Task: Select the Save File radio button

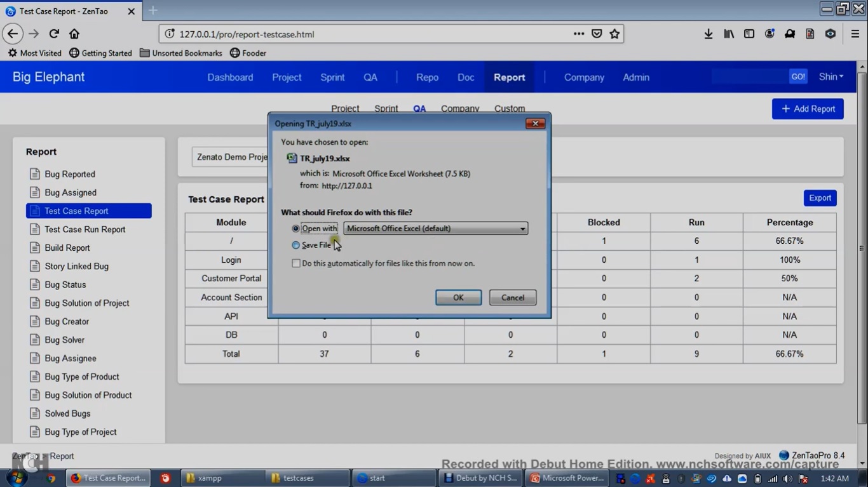Action: (x=295, y=245)
